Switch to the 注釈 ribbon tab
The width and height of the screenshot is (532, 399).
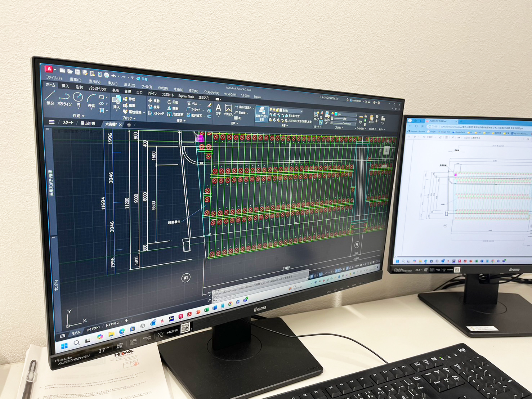79,87
